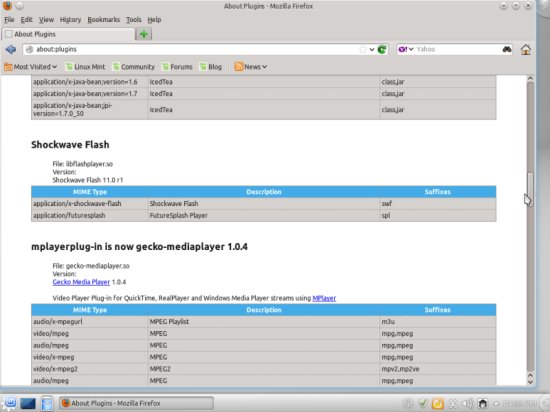
Task: Open the MPlayer hyperlink
Action: tap(324, 298)
